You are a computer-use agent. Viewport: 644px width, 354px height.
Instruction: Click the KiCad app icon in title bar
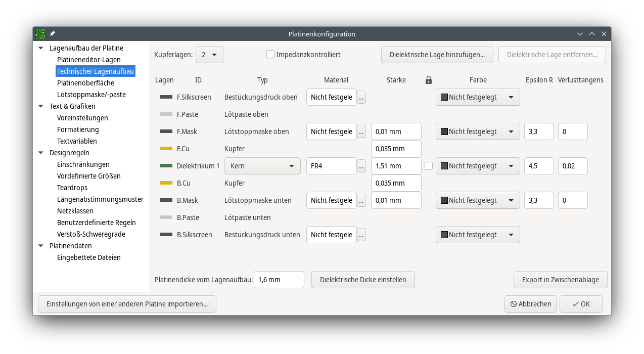39,34
